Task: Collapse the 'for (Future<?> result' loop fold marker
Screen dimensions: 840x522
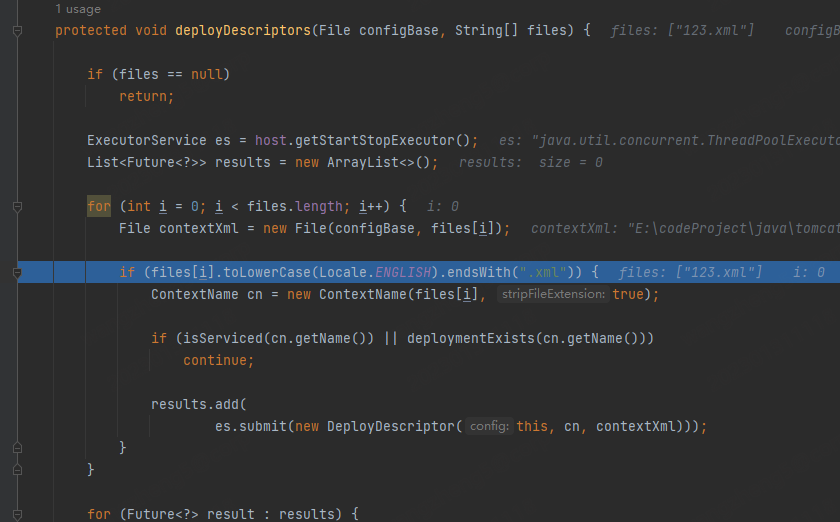Action: coord(17,514)
